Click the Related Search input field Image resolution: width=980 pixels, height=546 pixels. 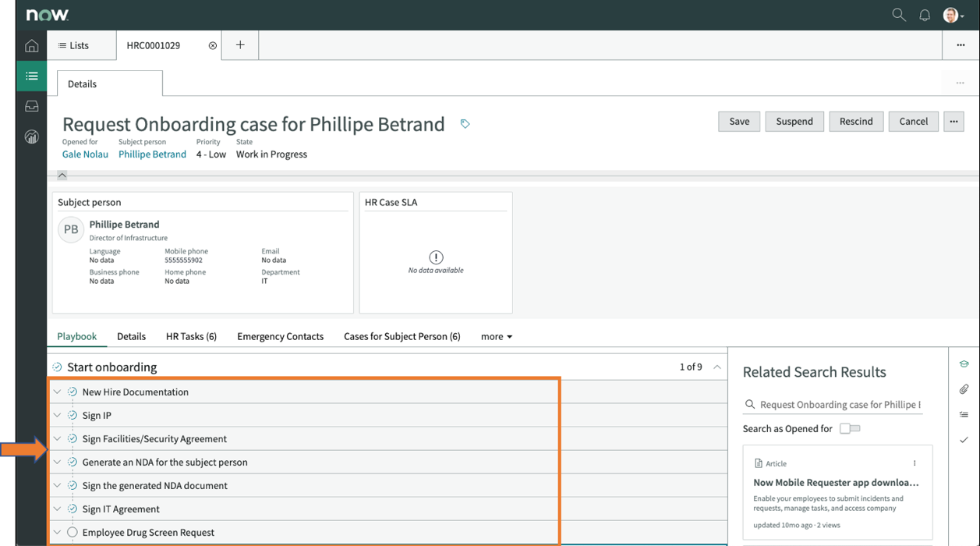coord(840,405)
